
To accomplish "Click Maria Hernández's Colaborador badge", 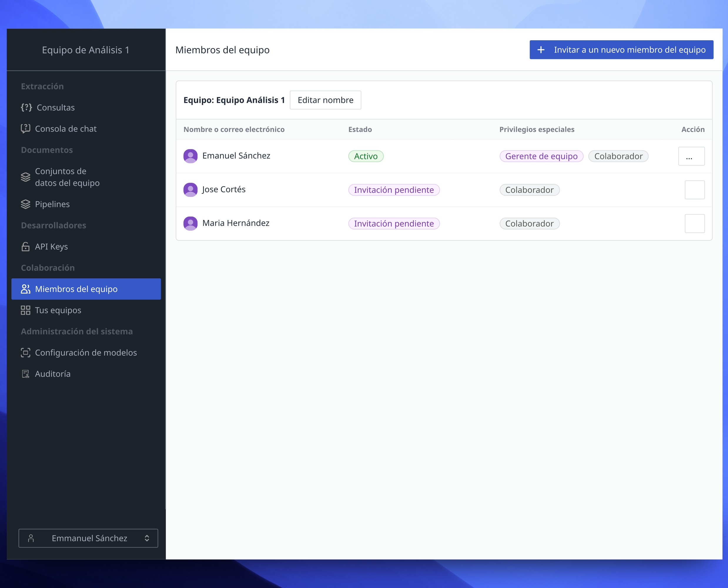I will point(530,224).
